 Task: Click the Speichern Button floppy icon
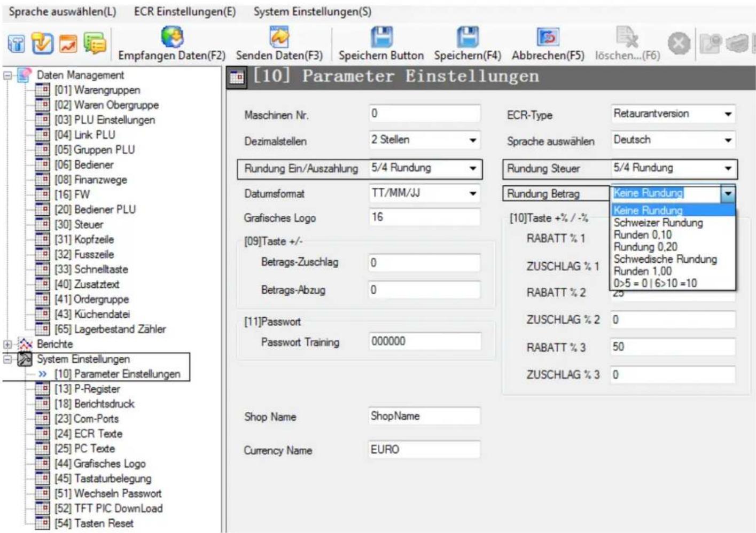(381, 37)
